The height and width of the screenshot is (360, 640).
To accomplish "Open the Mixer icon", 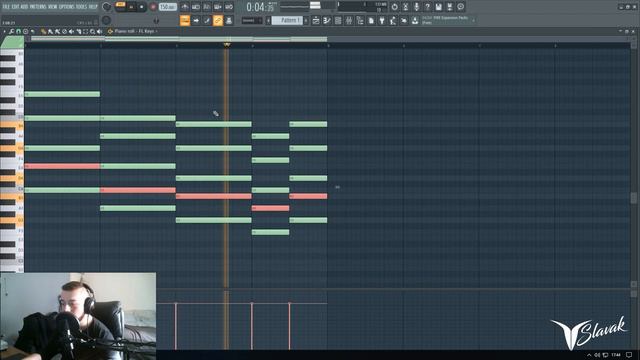I will (x=349, y=20).
